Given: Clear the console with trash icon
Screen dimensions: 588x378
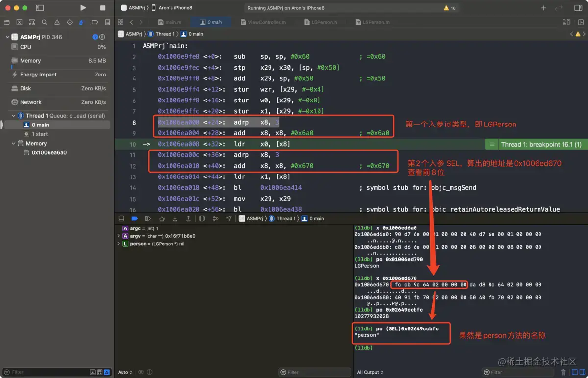Looking at the screenshot, I should 563,372.
